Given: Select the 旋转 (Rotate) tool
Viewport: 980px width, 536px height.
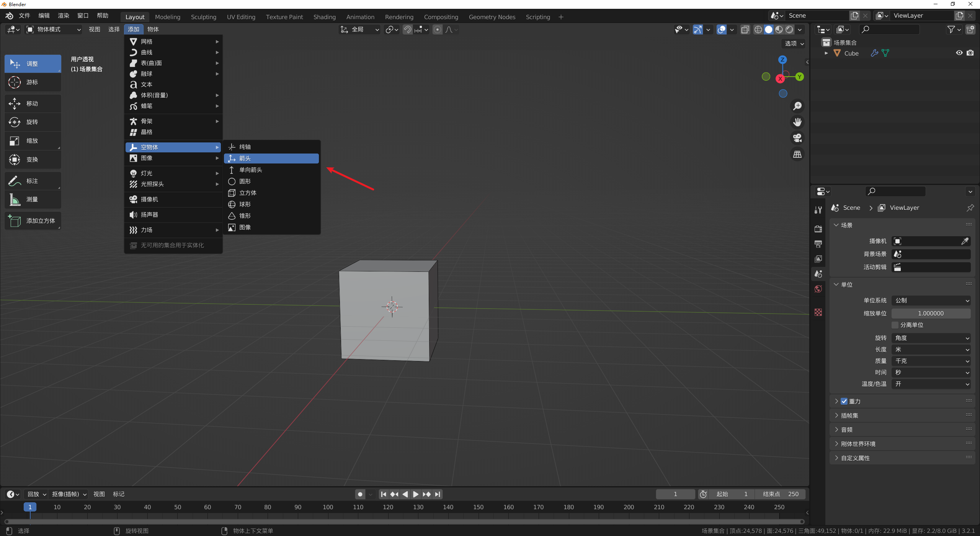Looking at the screenshot, I should (x=33, y=122).
